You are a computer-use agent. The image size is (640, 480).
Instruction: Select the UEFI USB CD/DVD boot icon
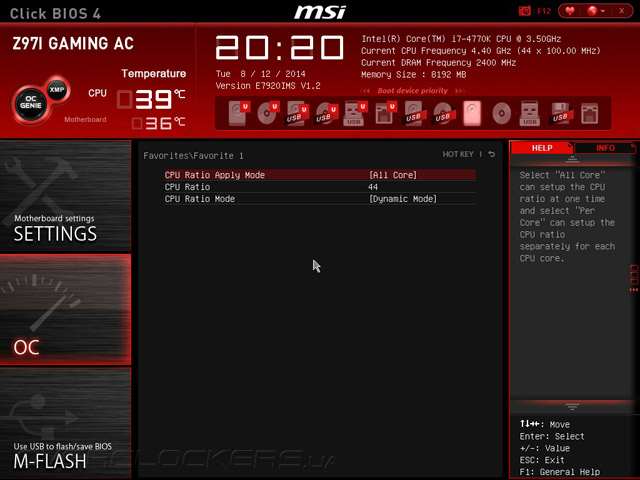point(326,113)
